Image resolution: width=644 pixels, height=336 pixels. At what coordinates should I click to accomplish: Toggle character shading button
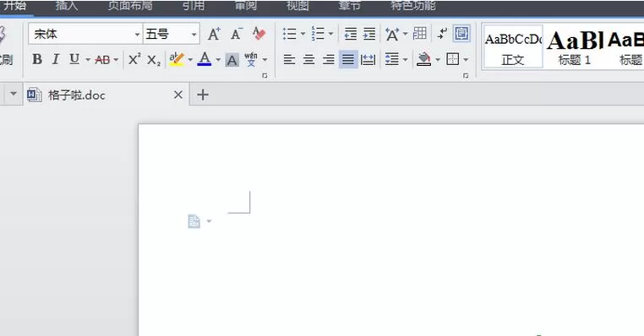[x=232, y=60]
